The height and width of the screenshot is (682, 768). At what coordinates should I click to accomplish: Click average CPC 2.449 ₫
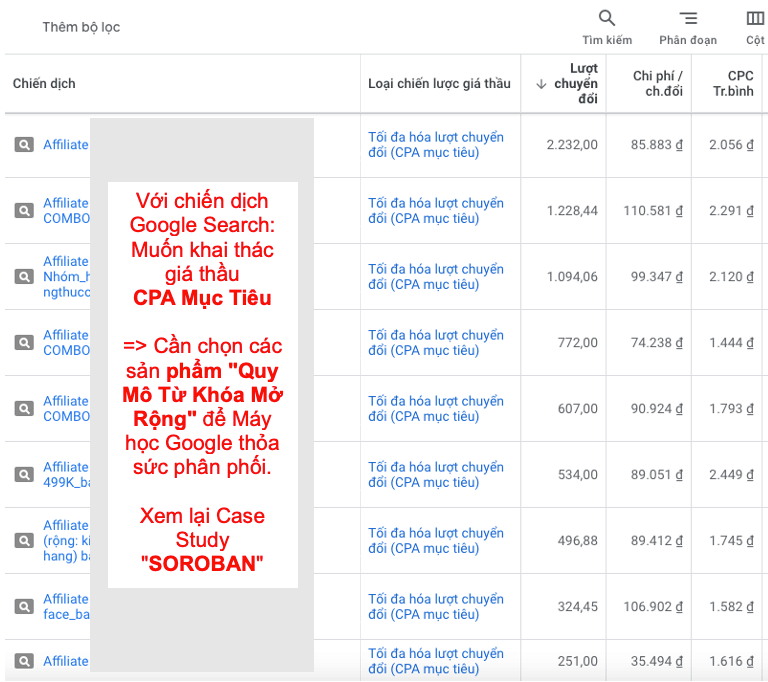point(731,475)
